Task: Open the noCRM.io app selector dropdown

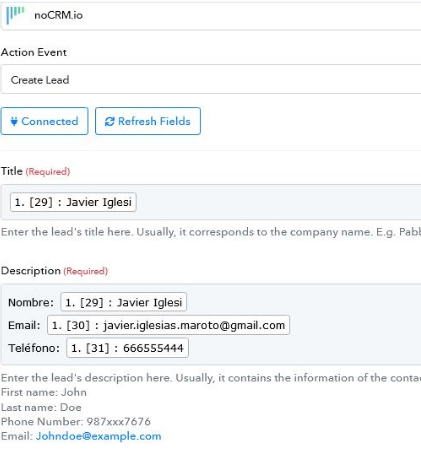Action: click(x=211, y=16)
